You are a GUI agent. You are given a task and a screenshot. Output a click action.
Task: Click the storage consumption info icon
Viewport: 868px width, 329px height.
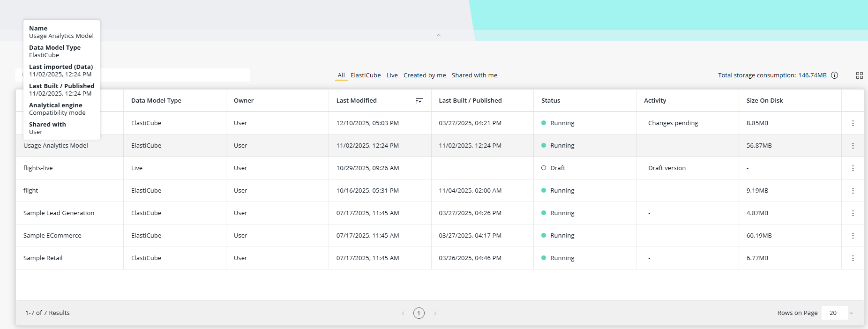[x=834, y=75]
